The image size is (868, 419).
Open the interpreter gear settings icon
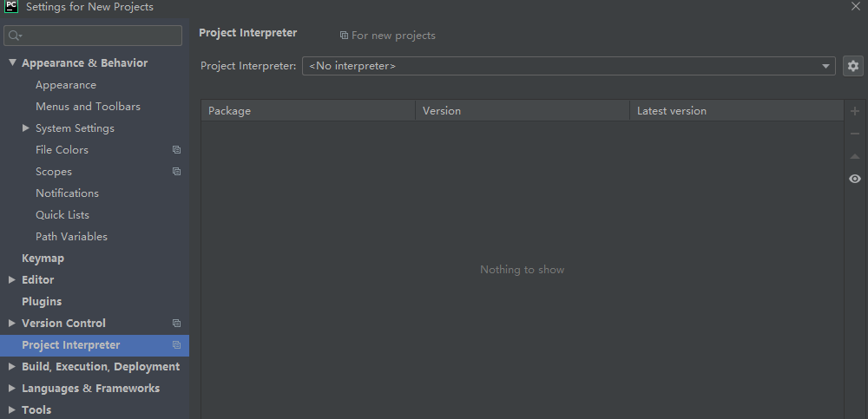point(853,66)
